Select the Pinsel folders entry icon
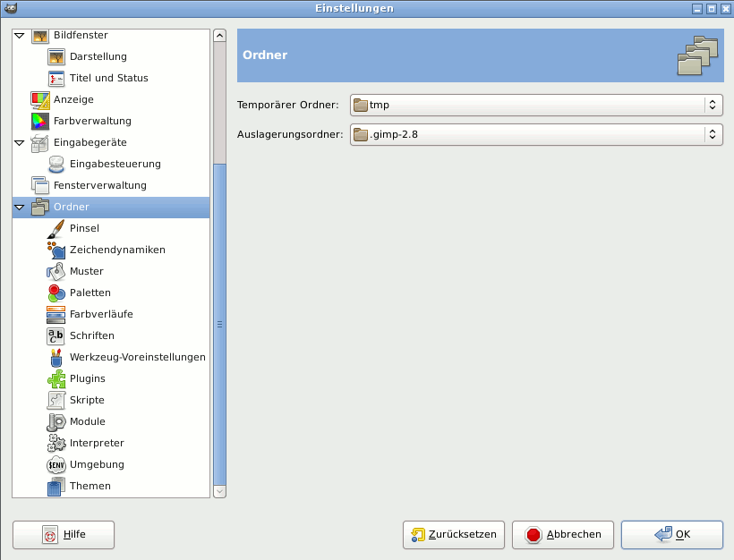The width and height of the screenshot is (734, 560). click(55, 228)
